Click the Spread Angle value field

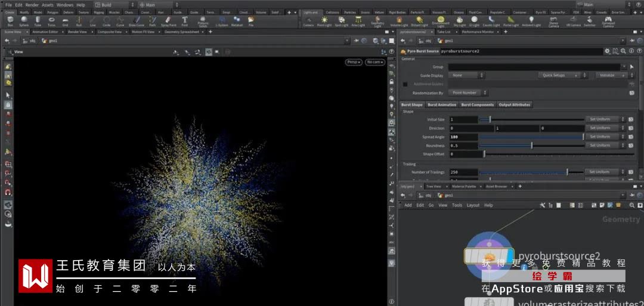[x=463, y=137]
